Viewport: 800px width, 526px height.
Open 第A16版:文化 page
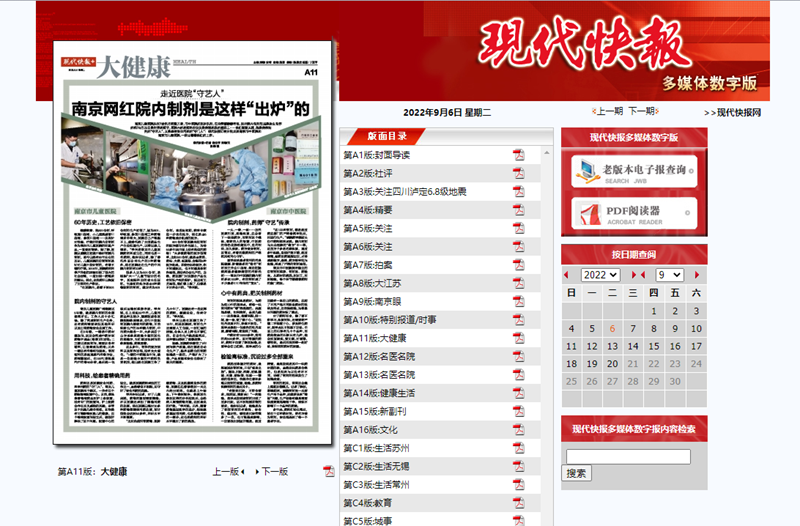[370, 431]
